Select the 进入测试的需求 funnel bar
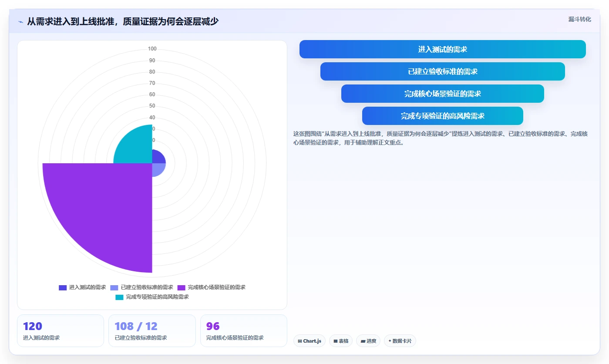 click(442, 49)
